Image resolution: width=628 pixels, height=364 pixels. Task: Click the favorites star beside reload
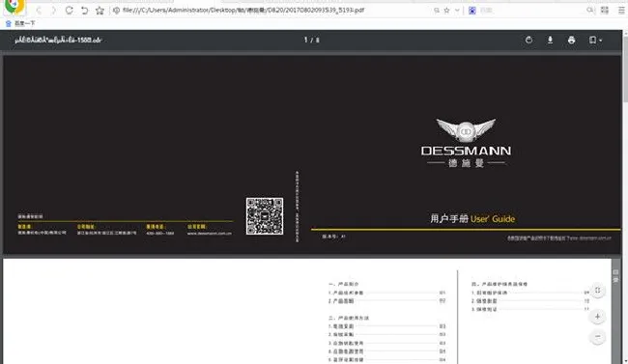[x=100, y=11]
